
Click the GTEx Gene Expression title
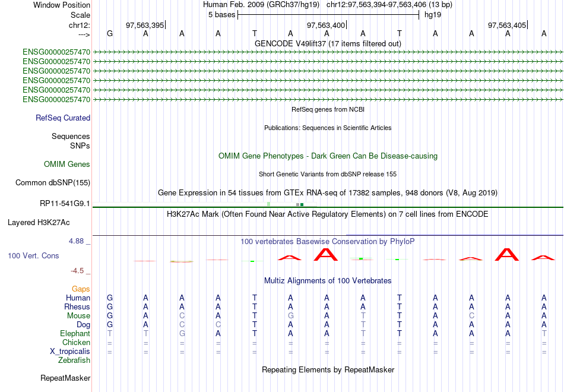pyautogui.click(x=328, y=193)
